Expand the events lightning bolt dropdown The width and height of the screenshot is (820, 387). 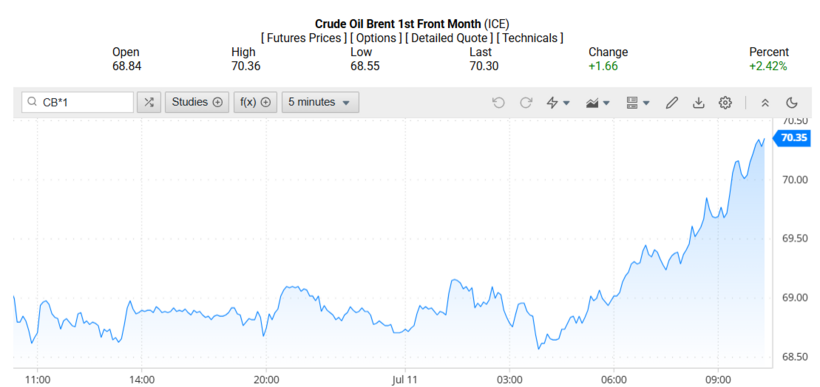558,103
